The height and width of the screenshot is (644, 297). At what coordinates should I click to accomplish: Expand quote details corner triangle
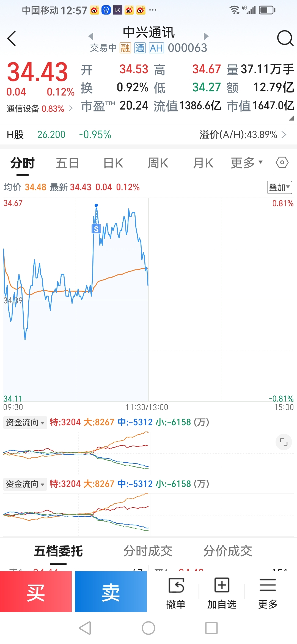tap(291, 118)
